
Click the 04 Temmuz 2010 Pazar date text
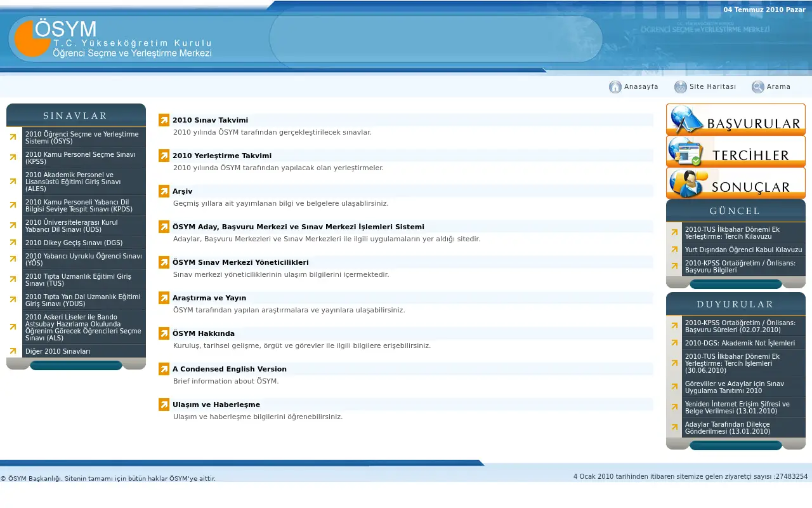pos(764,10)
